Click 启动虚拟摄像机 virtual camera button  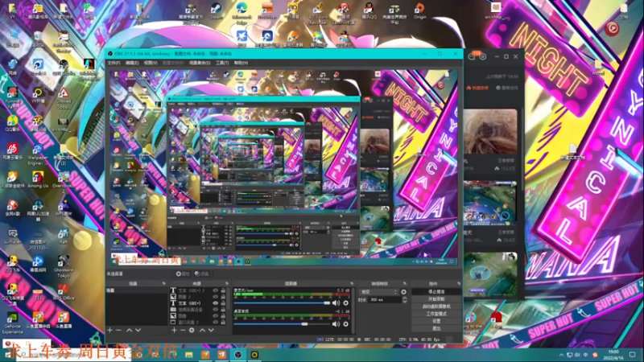(436, 306)
